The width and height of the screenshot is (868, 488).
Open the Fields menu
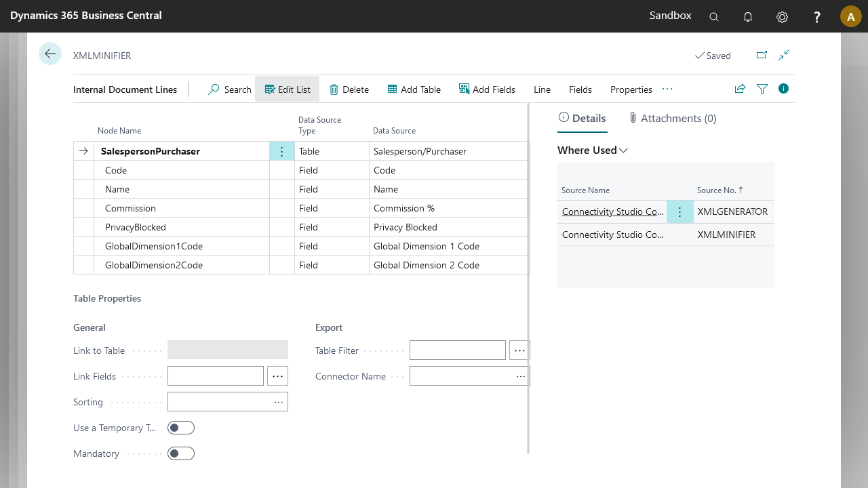click(580, 89)
